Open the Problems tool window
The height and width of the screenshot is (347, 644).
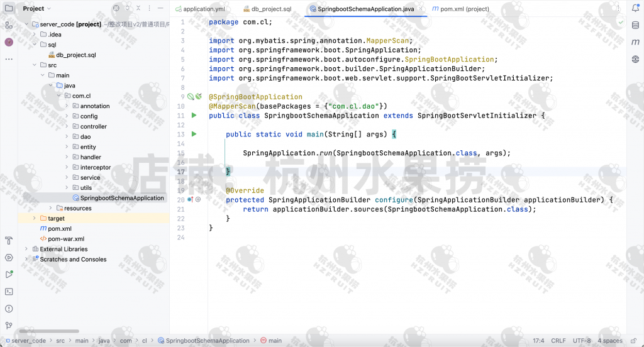tap(9, 309)
